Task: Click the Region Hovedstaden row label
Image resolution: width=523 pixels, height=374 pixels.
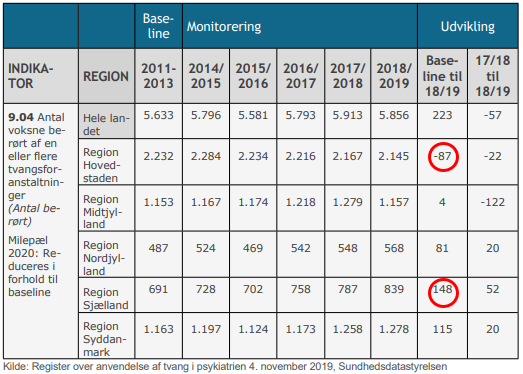Action: (x=106, y=162)
